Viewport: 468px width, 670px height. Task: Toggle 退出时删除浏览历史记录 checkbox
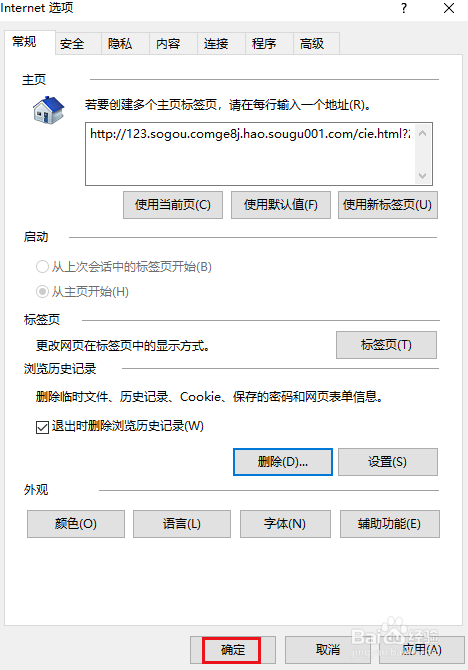[42, 427]
